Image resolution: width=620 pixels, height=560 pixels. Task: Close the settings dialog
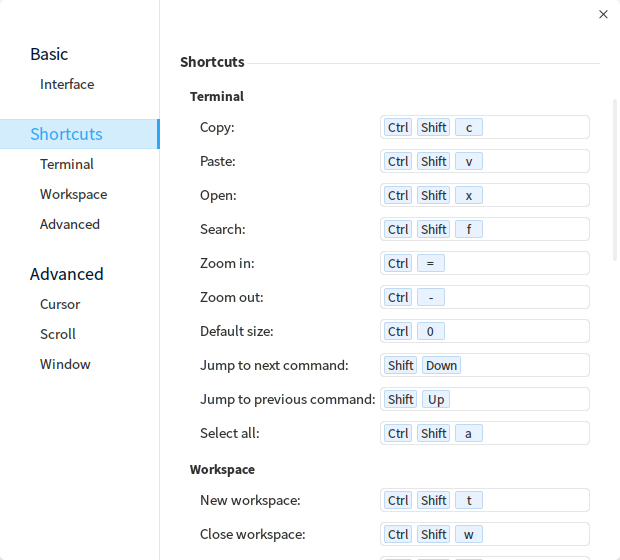coord(603,14)
